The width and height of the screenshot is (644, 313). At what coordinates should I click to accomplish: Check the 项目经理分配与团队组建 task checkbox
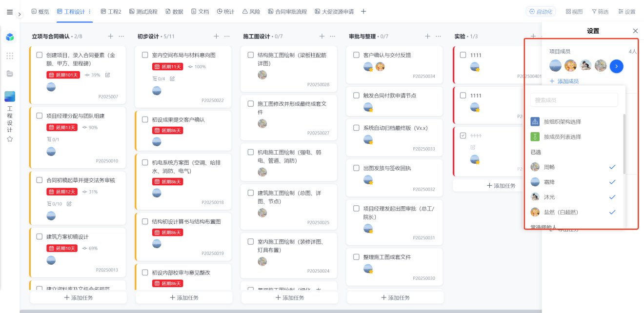pos(40,116)
